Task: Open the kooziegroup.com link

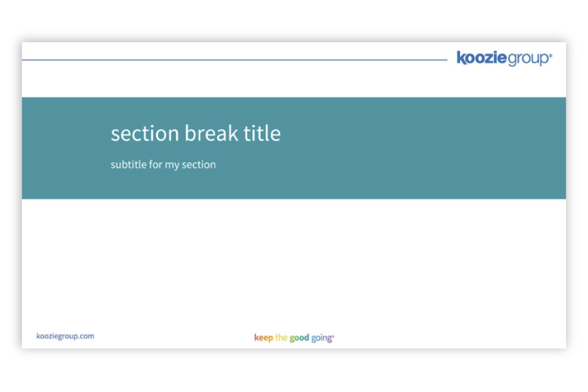Action: click(66, 336)
